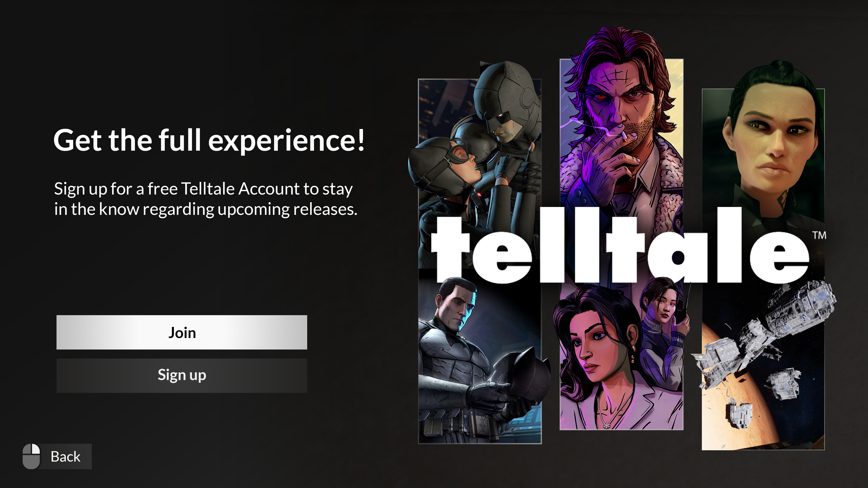Click the Join button
Screen dimensions: 868x488
[x=182, y=332]
